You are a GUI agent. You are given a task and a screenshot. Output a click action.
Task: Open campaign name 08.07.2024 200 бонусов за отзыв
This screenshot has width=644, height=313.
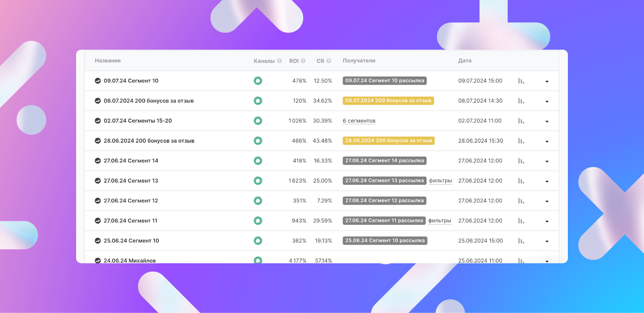point(149,101)
